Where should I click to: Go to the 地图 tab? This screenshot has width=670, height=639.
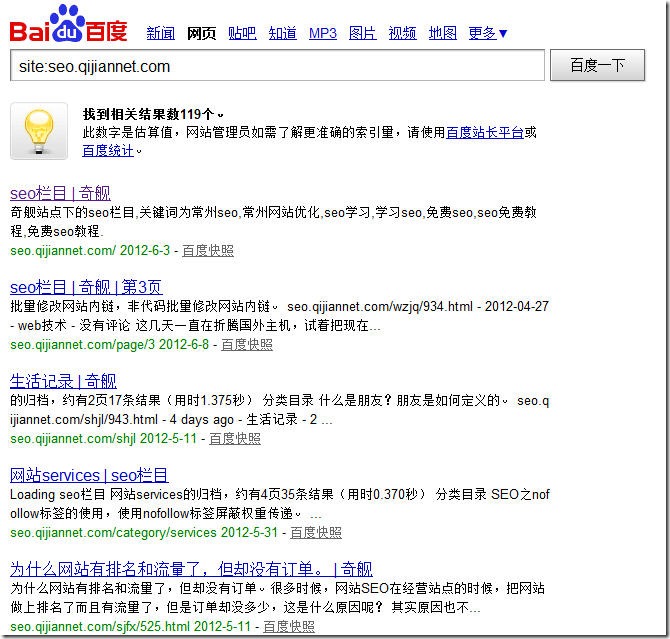(x=443, y=33)
